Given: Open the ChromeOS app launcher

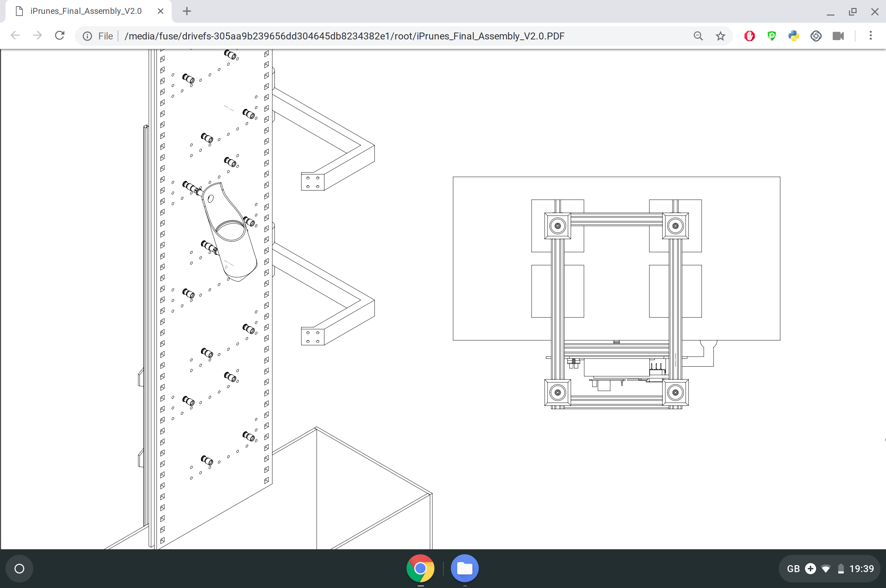Looking at the screenshot, I should click(19, 568).
